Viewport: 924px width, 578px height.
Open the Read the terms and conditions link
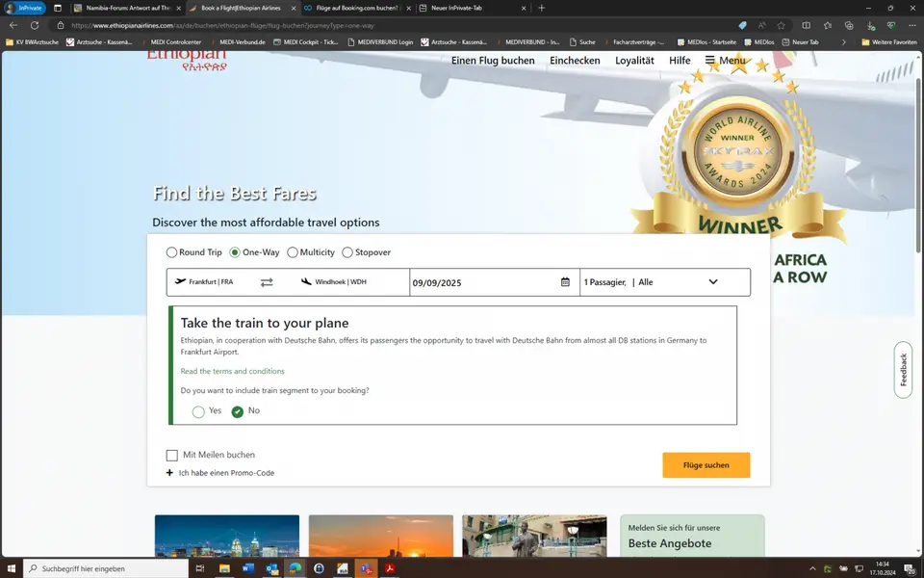[x=232, y=371]
